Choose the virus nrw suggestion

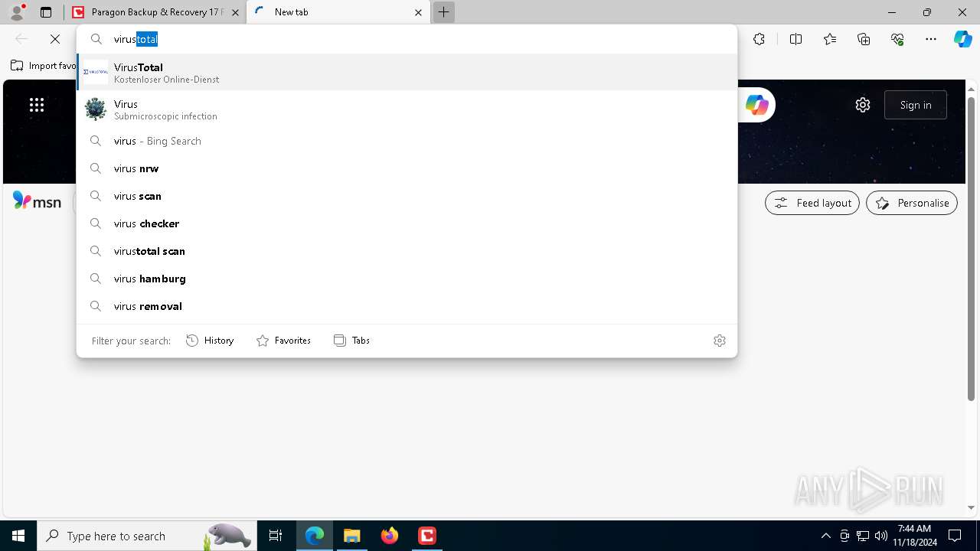pyautogui.click(x=407, y=168)
